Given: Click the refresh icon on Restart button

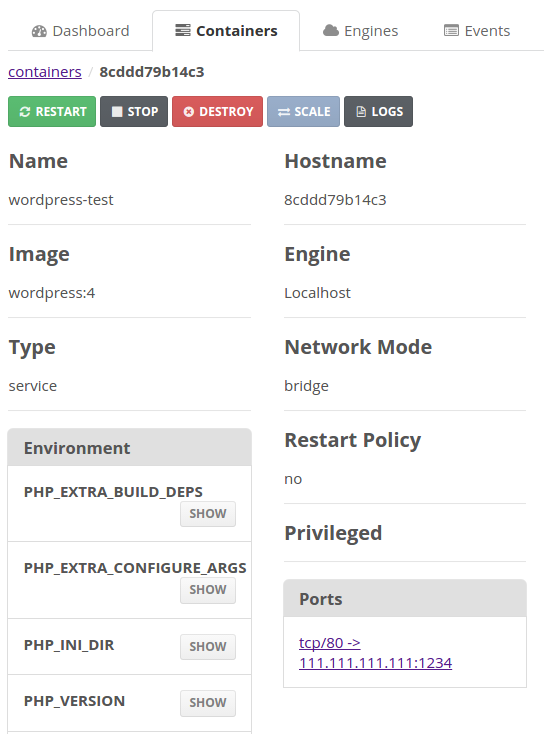Looking at the screenshot, I should coord(25,112).
